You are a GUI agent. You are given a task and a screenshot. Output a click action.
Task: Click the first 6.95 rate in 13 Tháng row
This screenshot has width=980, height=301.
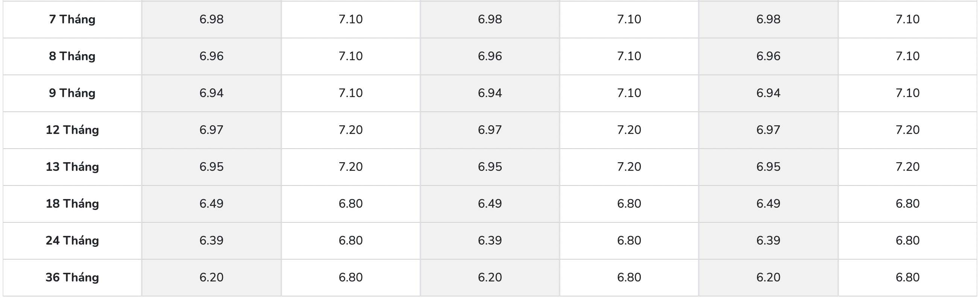pos(211,167)
